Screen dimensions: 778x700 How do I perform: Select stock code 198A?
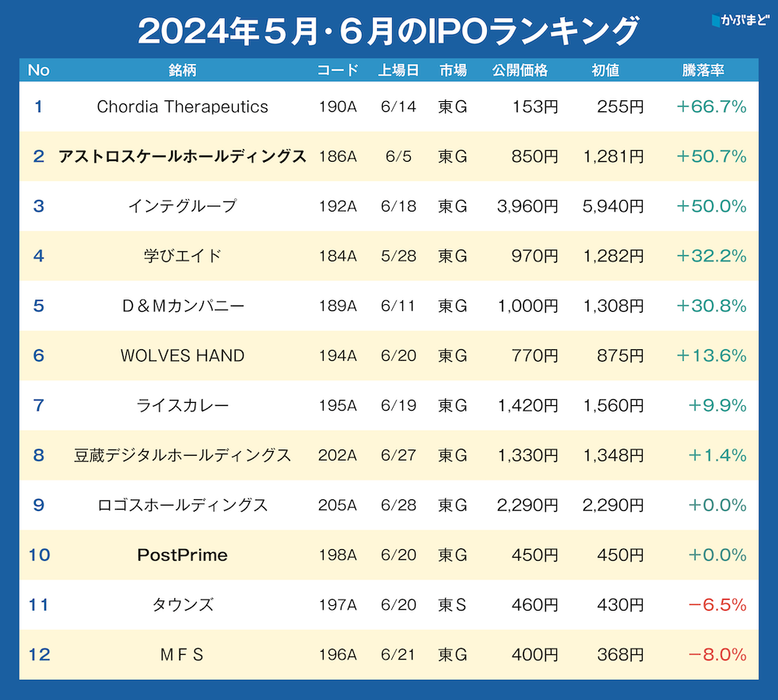[x=338, y=555]
